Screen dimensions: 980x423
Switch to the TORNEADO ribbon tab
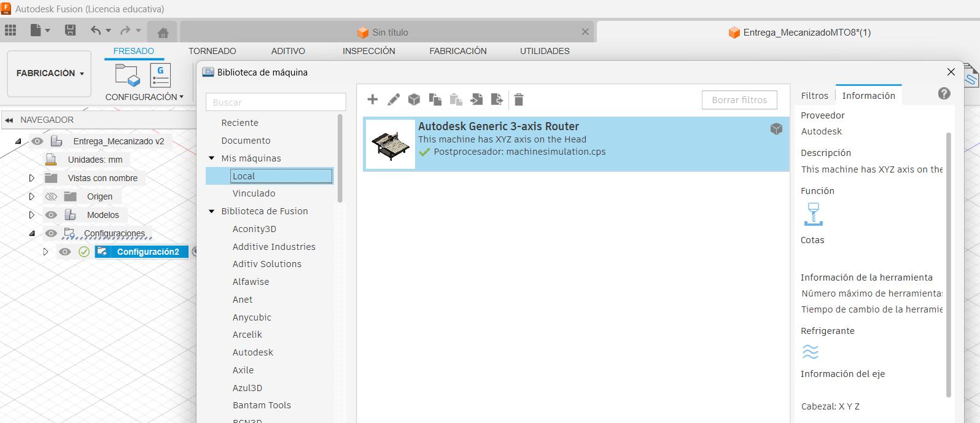pos(212,51)
